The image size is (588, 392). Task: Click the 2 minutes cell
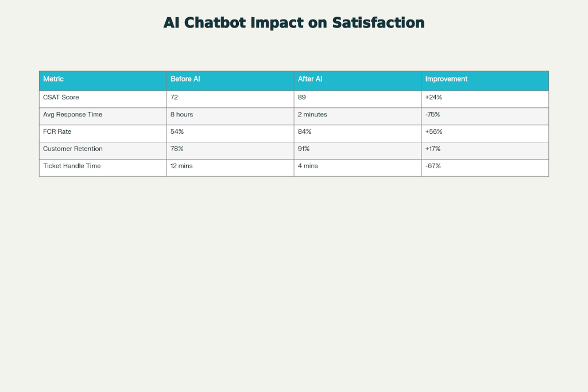(312, 115)
